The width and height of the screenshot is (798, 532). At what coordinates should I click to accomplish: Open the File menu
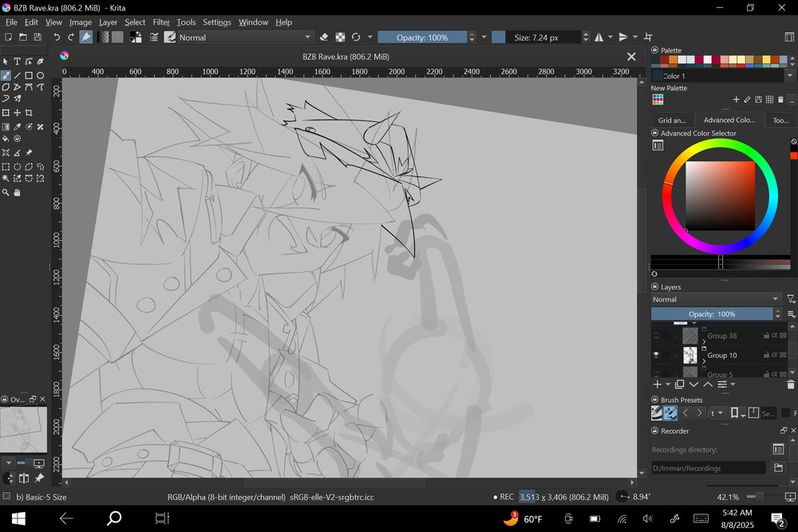(x=11, y=22)
